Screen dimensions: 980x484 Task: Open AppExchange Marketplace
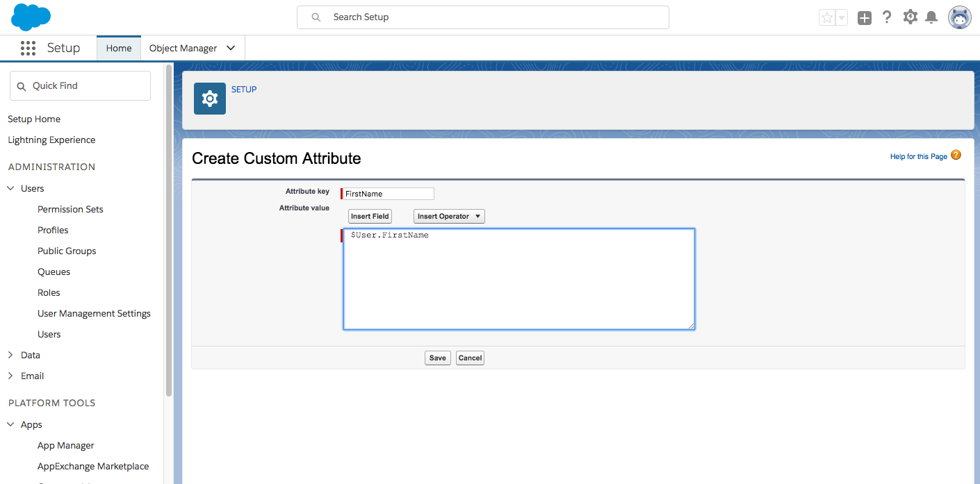93,466
